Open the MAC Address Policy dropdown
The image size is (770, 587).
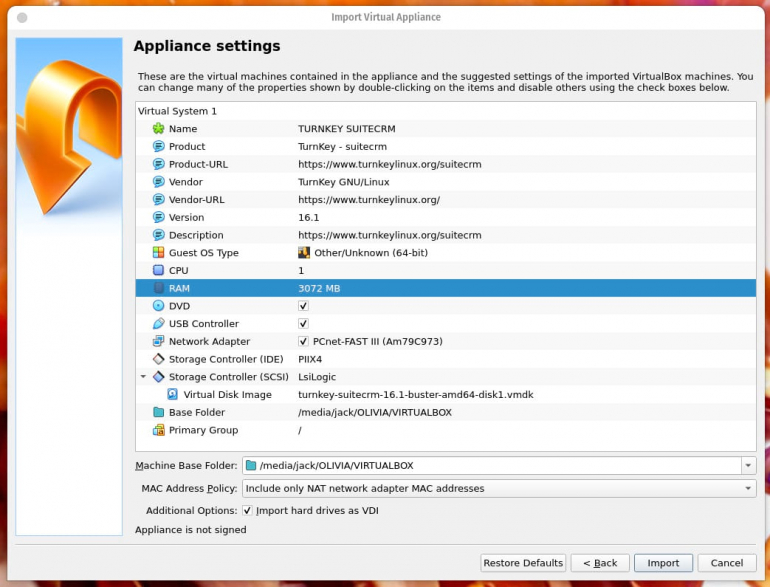499,488
